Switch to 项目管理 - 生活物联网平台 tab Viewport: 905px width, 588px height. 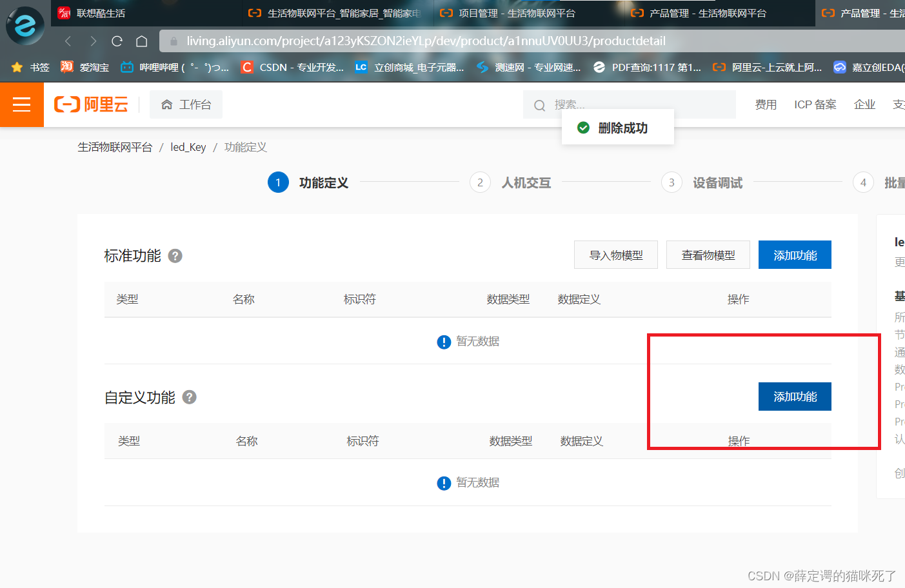pos(527,13)
